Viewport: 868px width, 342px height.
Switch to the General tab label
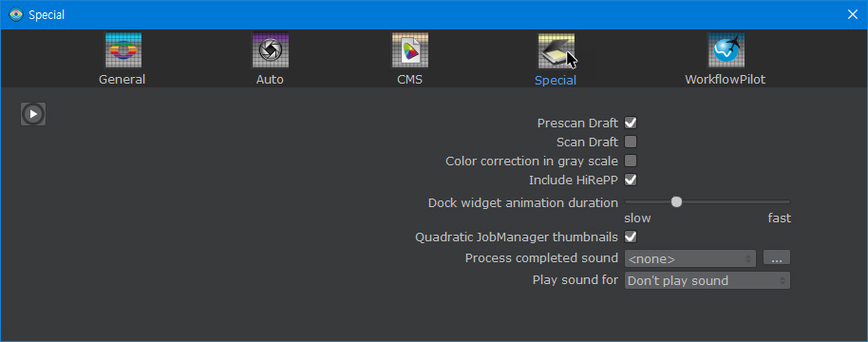tap(122, 80)
